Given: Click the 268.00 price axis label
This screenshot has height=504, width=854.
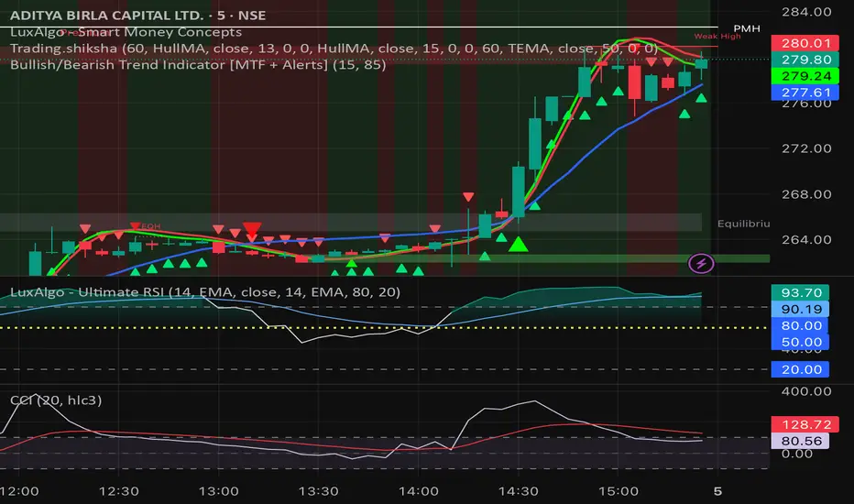Looking at the screenshot, I should point(806,194).
